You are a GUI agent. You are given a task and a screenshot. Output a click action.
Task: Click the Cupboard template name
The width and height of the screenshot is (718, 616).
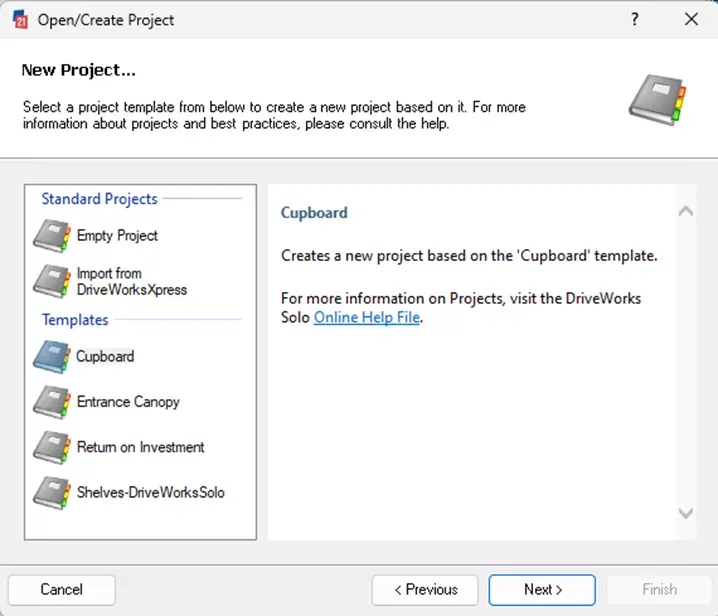(x=105, y=356)
